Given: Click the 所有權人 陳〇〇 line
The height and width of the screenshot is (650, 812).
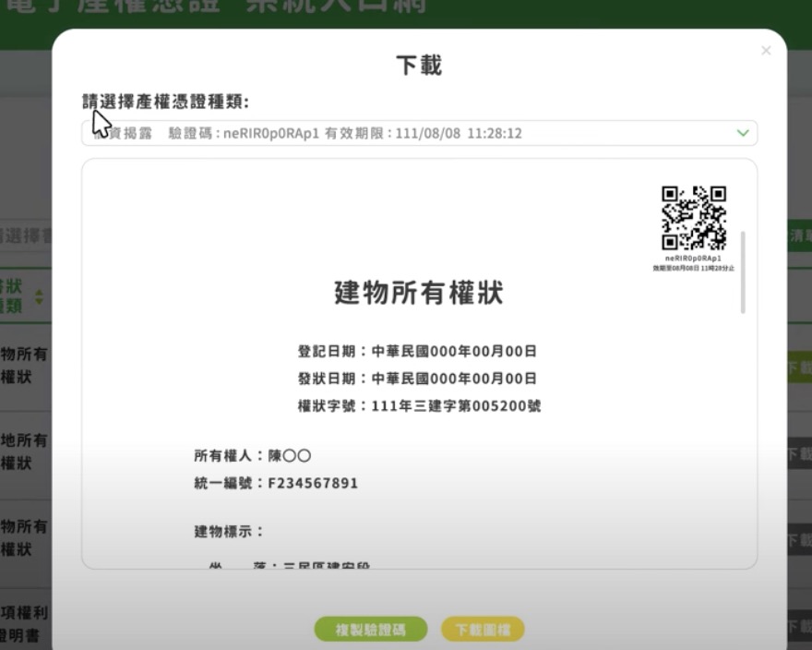Looking at the screenshot, I should 252,455.
